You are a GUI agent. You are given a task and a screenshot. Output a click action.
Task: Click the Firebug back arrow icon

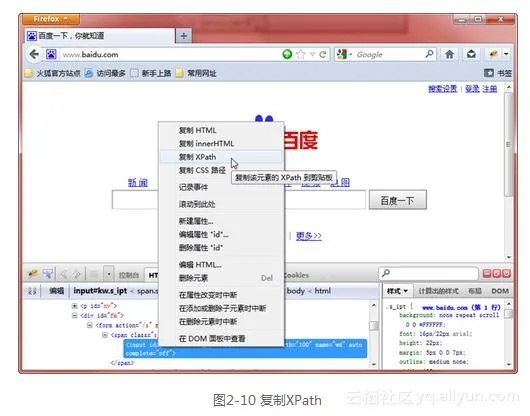click(64, 274)
